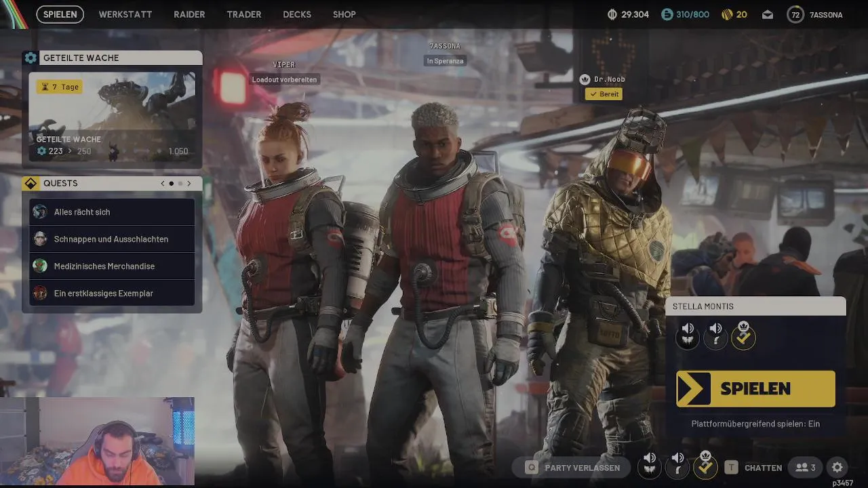Click the Quests header diamond icon
The height and width of the screenshot is (488, 868).
coord(31,184)
